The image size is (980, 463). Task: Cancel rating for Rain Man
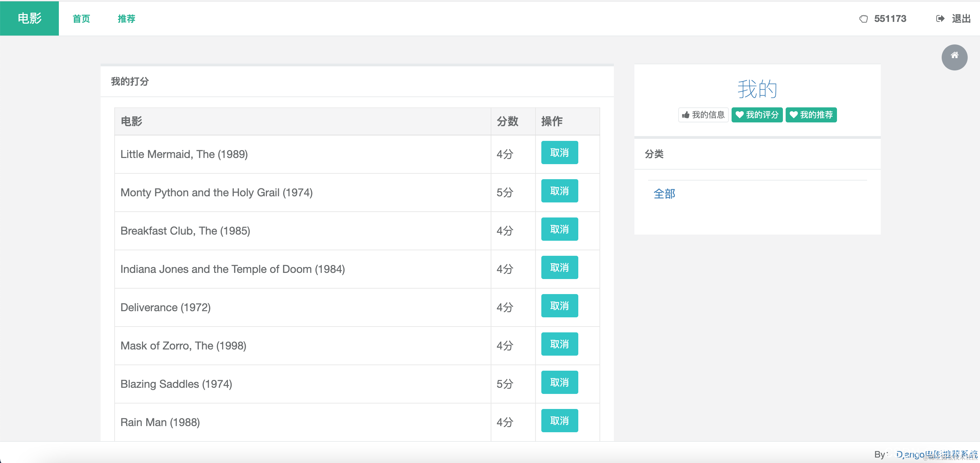tap(559, 420)
